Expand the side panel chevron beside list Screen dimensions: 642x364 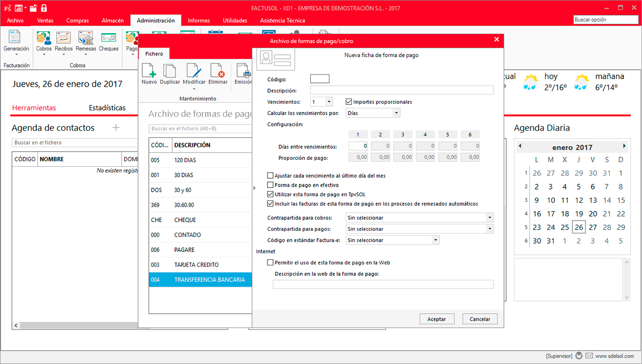coord(255,189)
